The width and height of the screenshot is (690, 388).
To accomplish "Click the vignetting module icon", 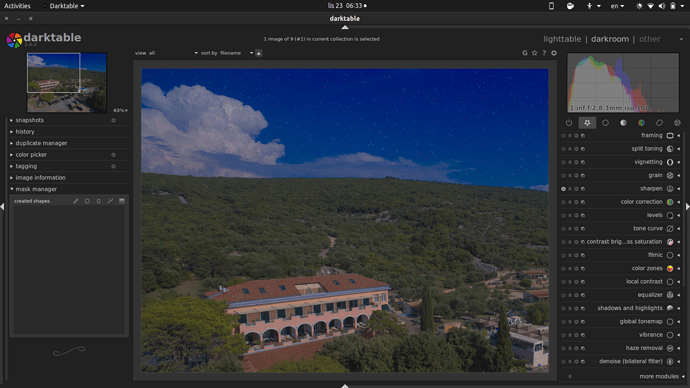I will (x=670, y=162).
